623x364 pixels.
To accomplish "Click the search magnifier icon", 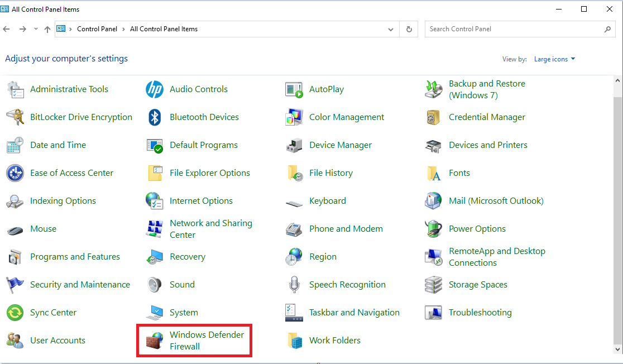I will [x=607, y=29].
